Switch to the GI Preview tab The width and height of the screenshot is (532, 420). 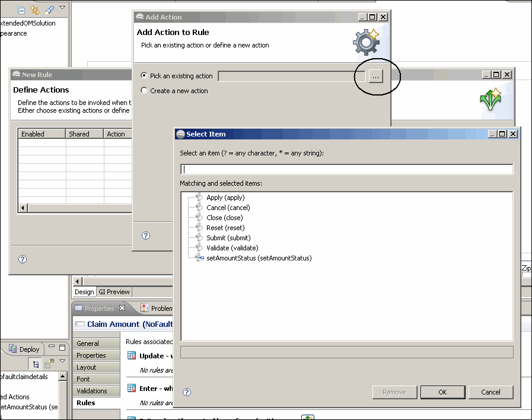(114, 292)
